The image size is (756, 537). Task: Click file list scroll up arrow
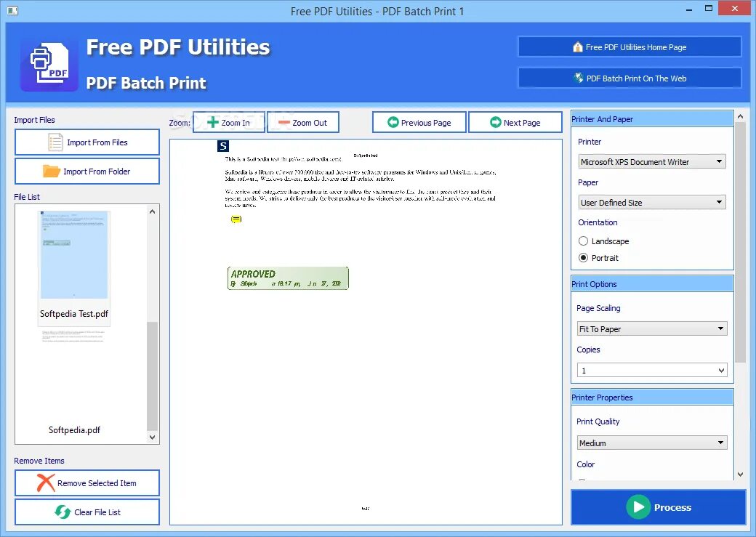coord(152,211)
